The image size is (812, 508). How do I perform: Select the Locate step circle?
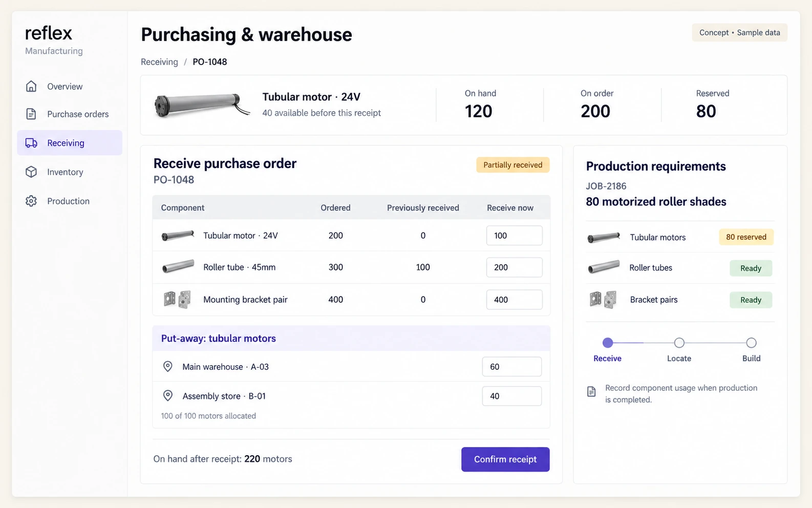tap(679, 343)
